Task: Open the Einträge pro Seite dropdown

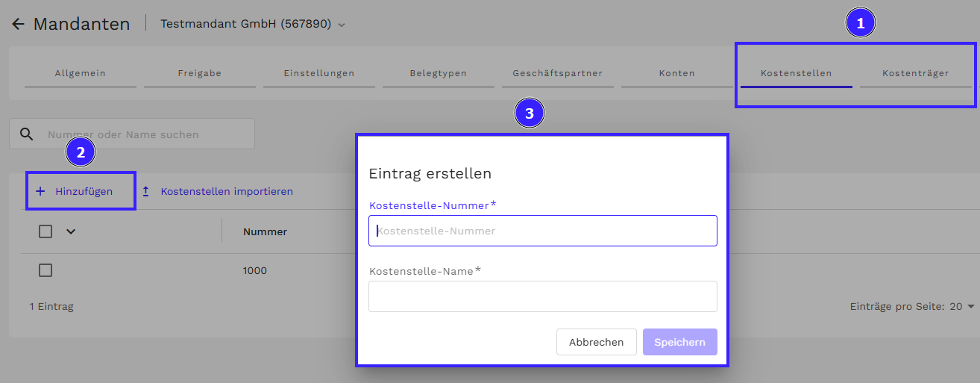Action: pyautogui.click(x=970, y=307)
